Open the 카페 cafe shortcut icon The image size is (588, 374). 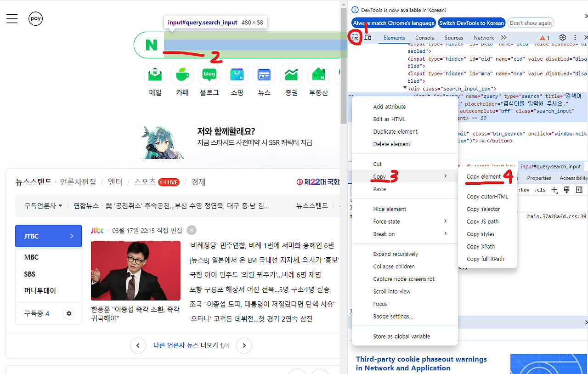182,74
